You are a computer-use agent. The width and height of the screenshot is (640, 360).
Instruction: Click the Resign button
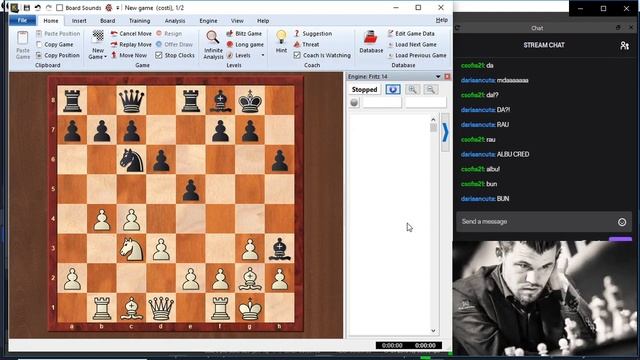pyautogui.click(x=169, y=33)
